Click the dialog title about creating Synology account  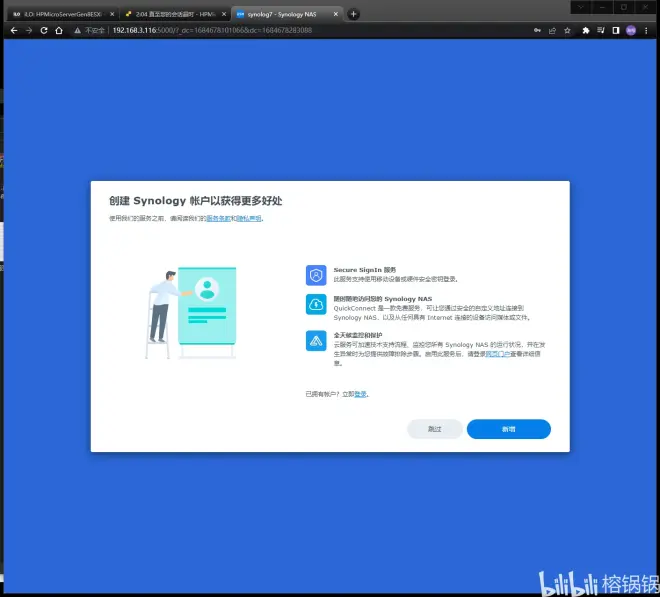[196, 201]
